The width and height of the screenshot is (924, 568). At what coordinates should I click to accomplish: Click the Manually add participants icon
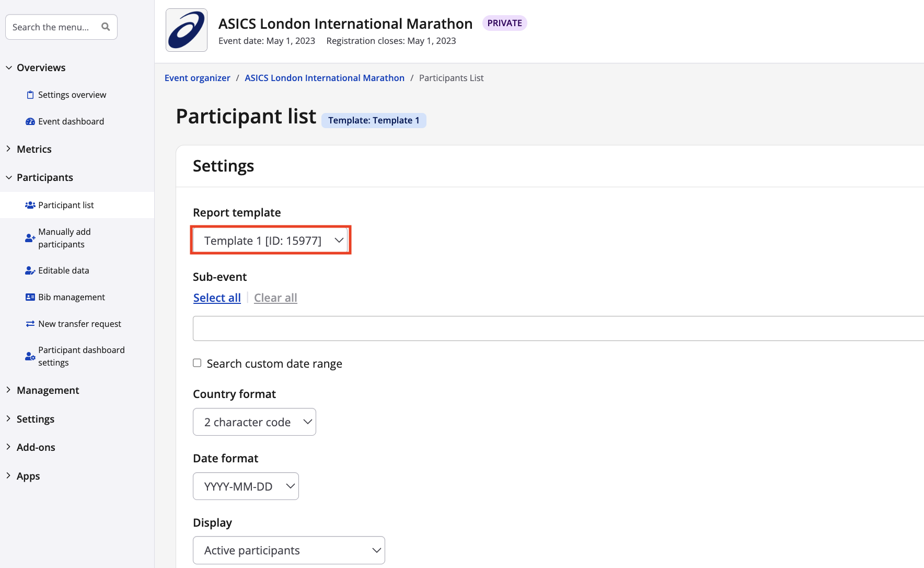[x=30, y=238]
